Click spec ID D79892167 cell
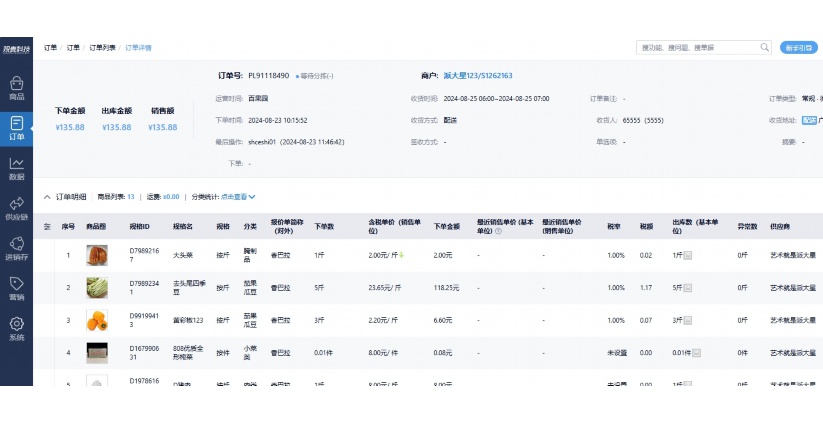 pyautogui.click(x=144, y=255)
